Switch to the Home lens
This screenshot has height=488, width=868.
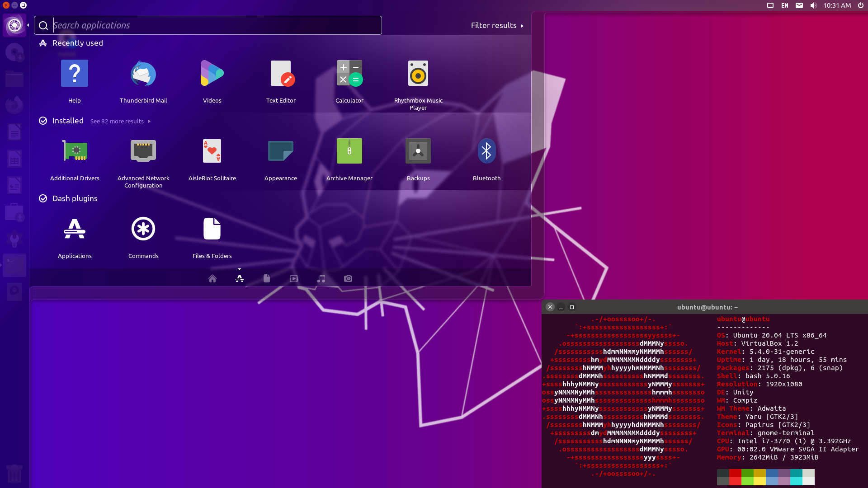[x=212, y=279]
